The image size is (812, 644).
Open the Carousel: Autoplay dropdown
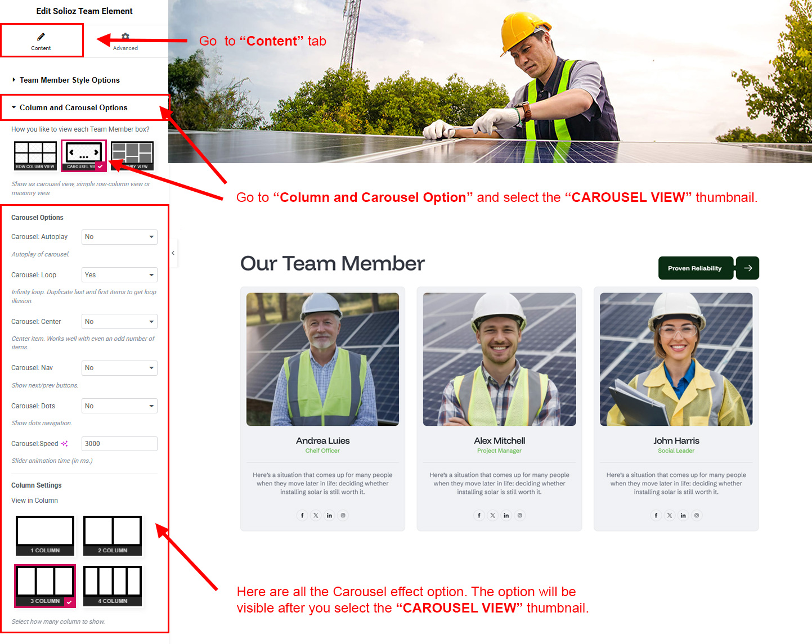(119, 237)
